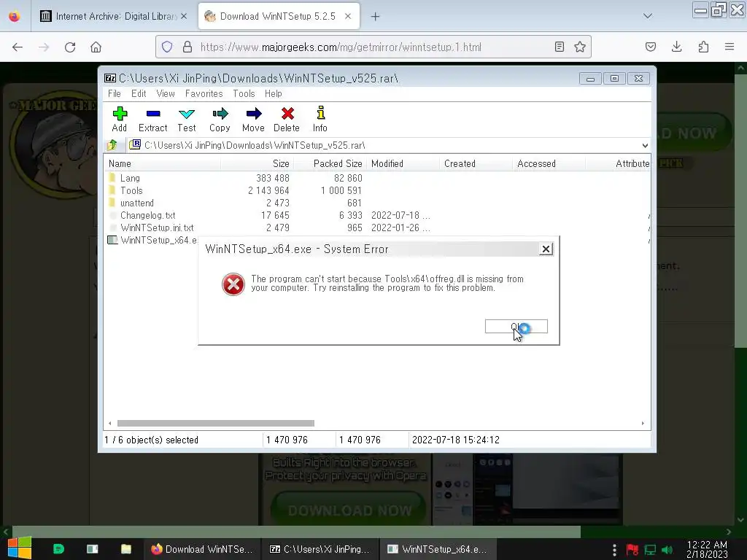Click the 7-Zip horizontal scrollbar thumb
Screen dimensions: 747x560
[216, 424]
